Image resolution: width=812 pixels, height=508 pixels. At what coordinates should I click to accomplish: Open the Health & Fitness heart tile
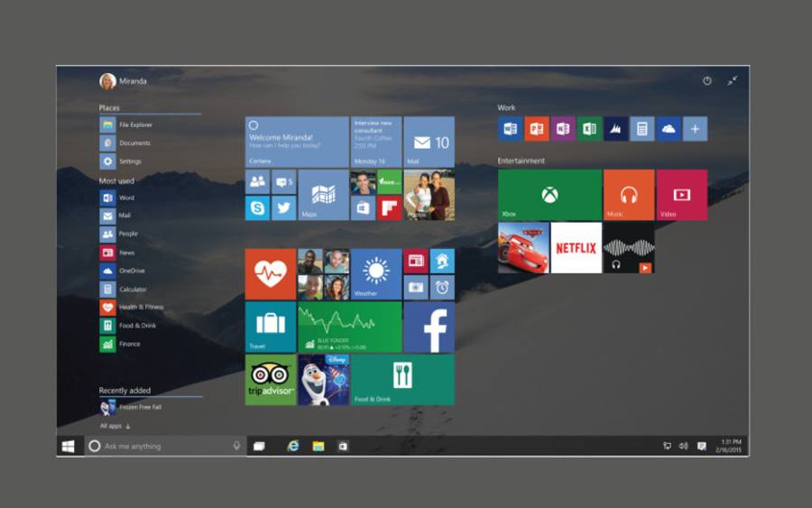coord(271,274)
